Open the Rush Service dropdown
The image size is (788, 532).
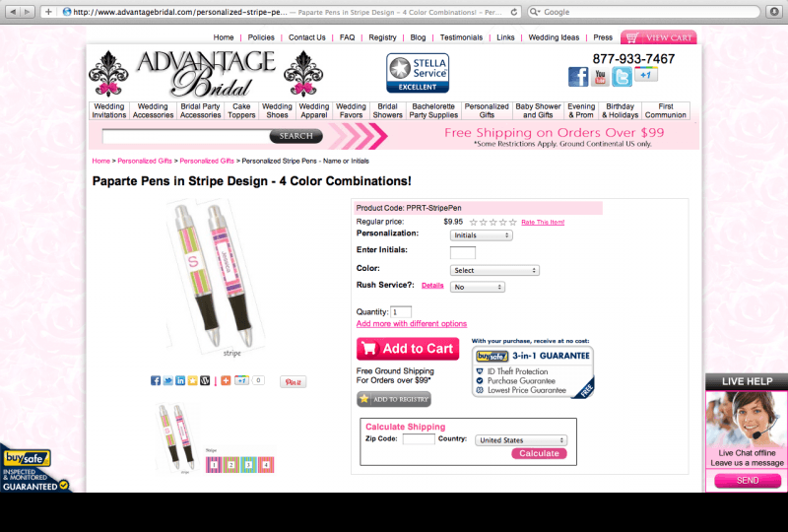click(478, 287)
